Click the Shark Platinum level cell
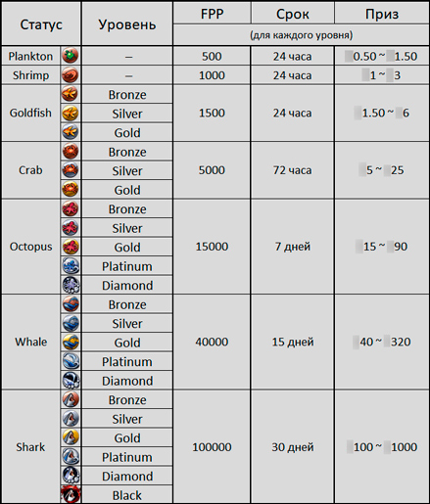This screenshot has width=430, height=504. 127,457
